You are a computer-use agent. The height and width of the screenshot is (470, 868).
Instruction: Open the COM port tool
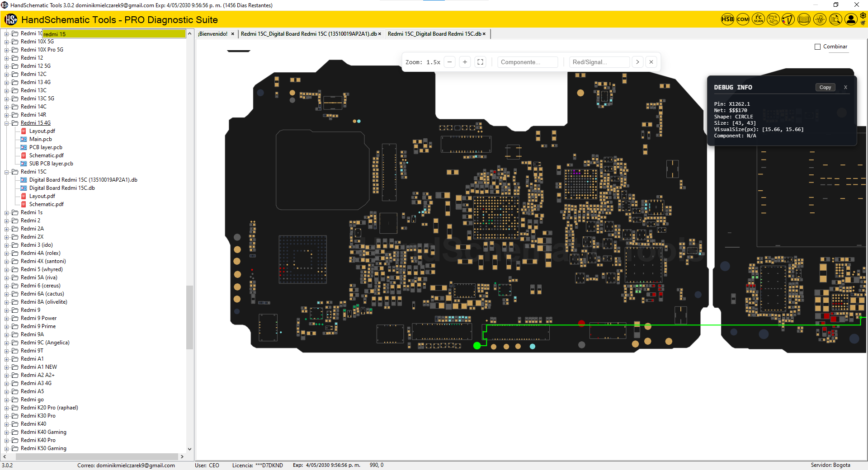coord(743,19)
